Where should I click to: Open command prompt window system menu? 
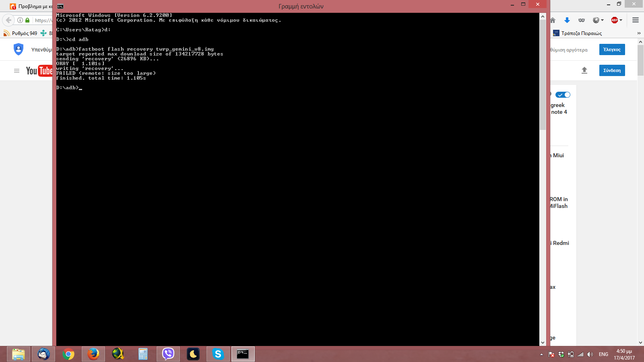60,6
